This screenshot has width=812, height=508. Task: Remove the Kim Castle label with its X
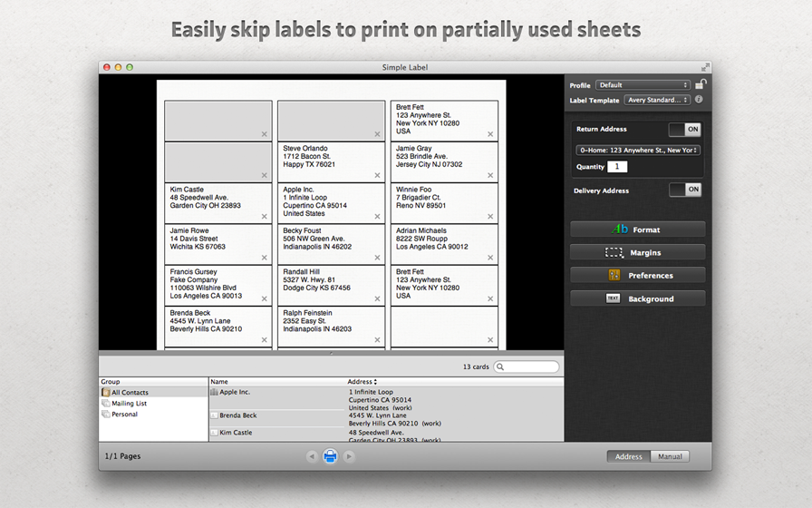click(264, 217)
